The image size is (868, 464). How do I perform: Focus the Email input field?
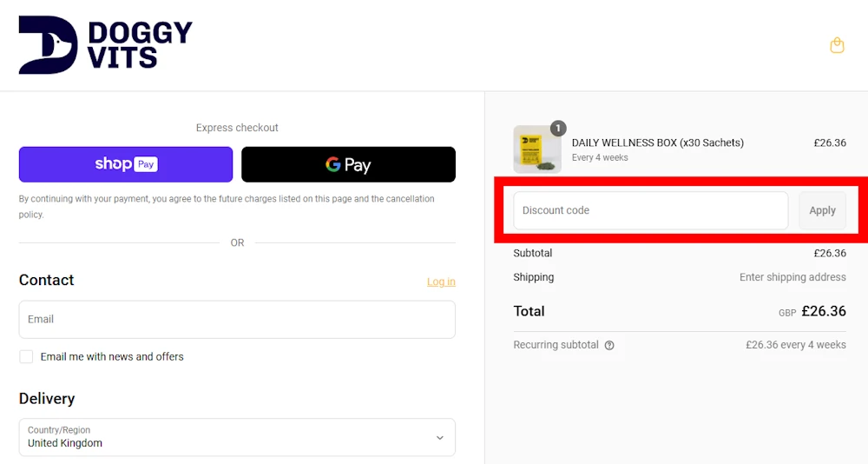[237, 319]
